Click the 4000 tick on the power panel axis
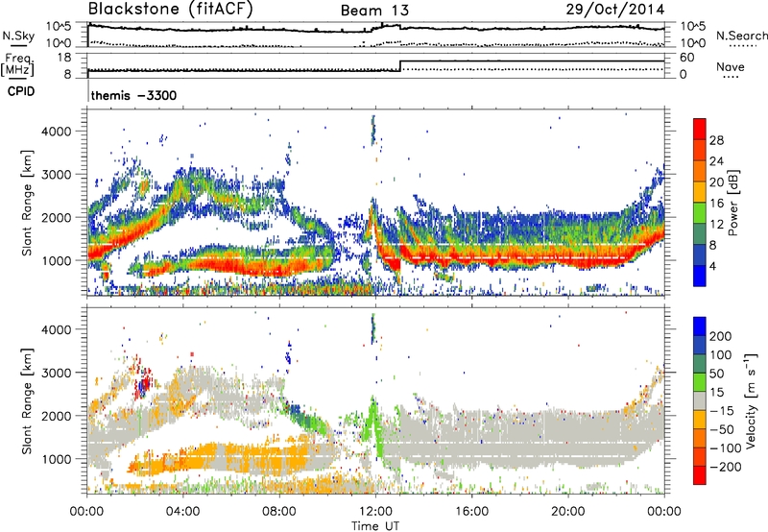The image size is (768, 532). point(56,132)
